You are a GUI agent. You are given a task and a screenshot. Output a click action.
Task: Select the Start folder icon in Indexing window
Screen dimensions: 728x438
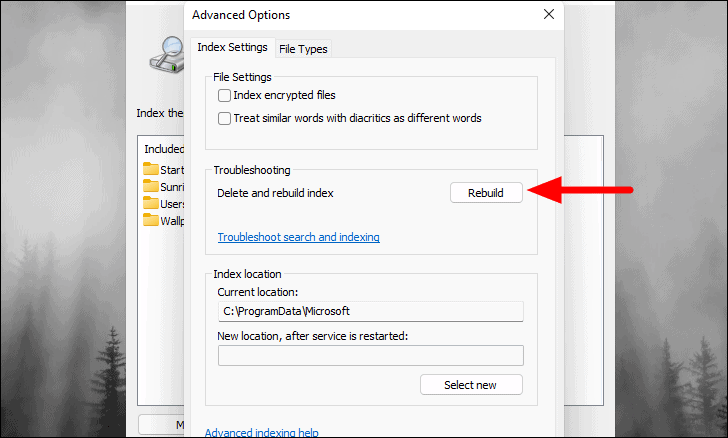pos(150,169)
